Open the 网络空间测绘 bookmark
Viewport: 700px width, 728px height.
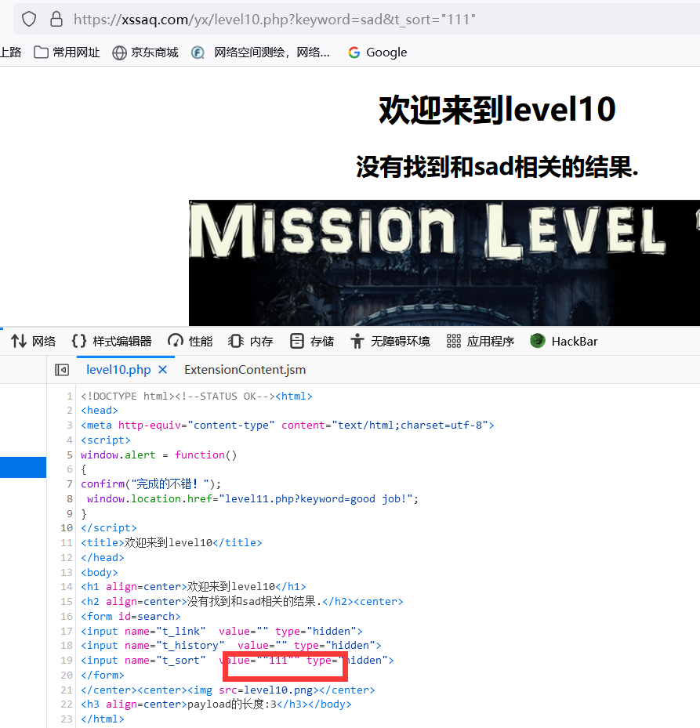(x=260, y=53)
